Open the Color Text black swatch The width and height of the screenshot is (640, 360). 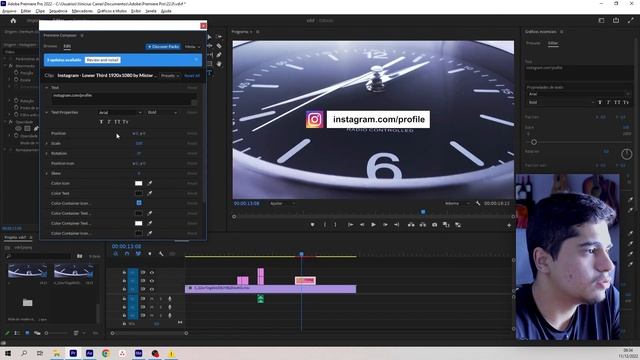click(139, 193)
